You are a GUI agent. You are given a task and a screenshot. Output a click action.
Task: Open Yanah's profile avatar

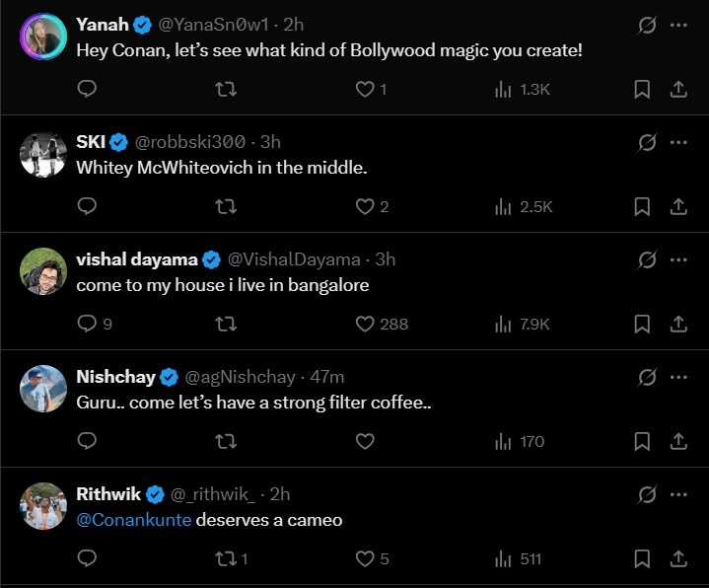43,37
